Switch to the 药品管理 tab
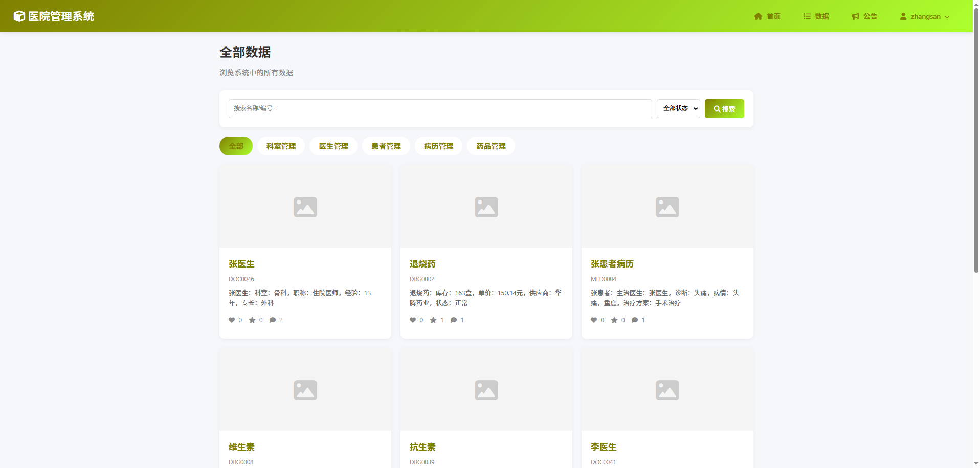Image resolution: width=980 pixels, height=468 pixels. (491, 146)
